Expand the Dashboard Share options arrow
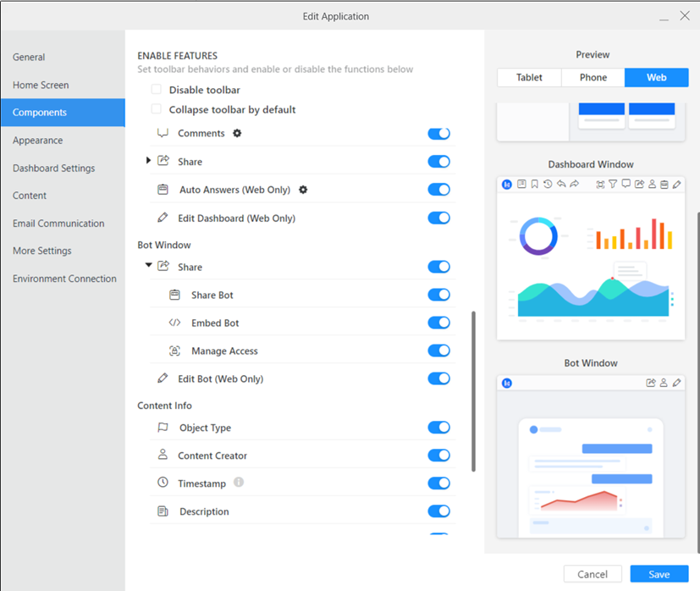This screenshot has height=591, width=700. pos(149,161)
